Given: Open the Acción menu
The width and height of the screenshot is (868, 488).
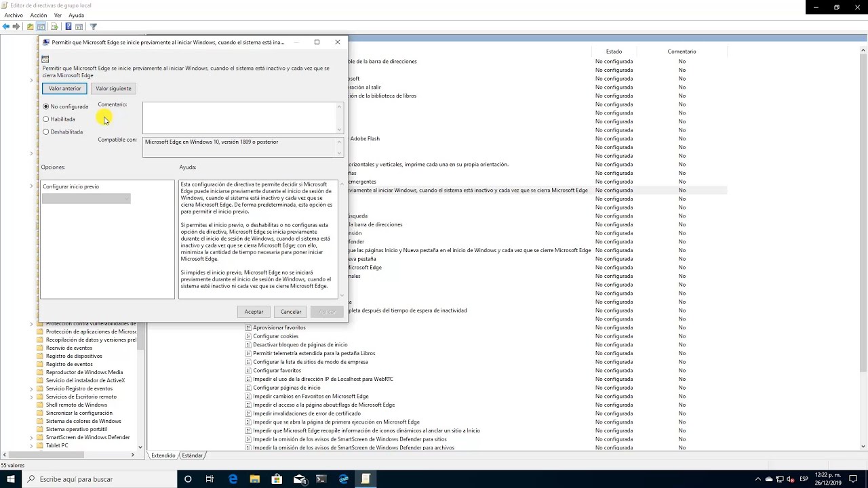Looking at the screenshot, I should pyautogui.click(x=39, y=15).
